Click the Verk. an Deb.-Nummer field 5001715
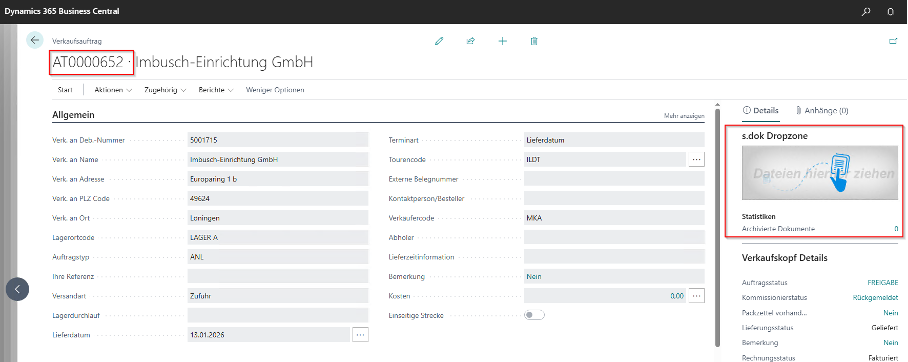 pyautogui.click(x=278, y=140)
